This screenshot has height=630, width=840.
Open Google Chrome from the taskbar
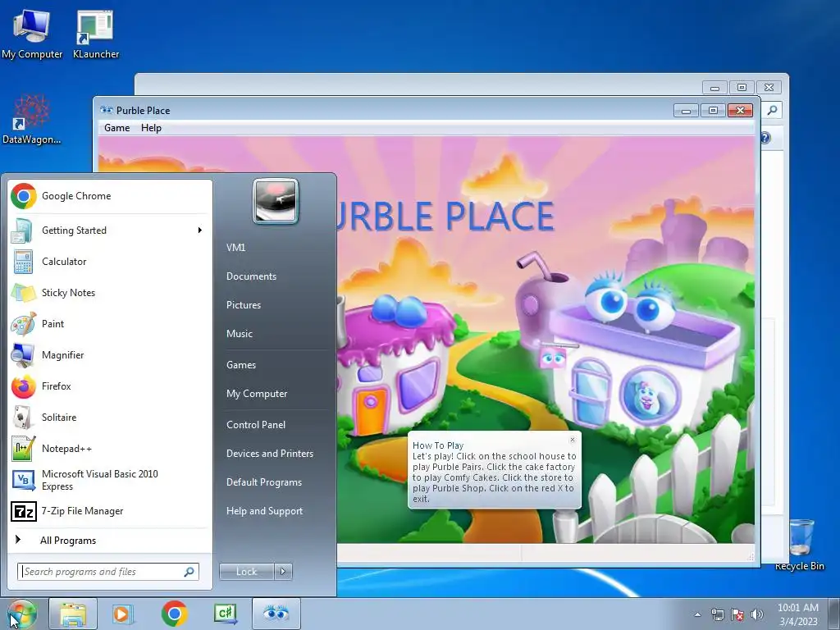174,614
